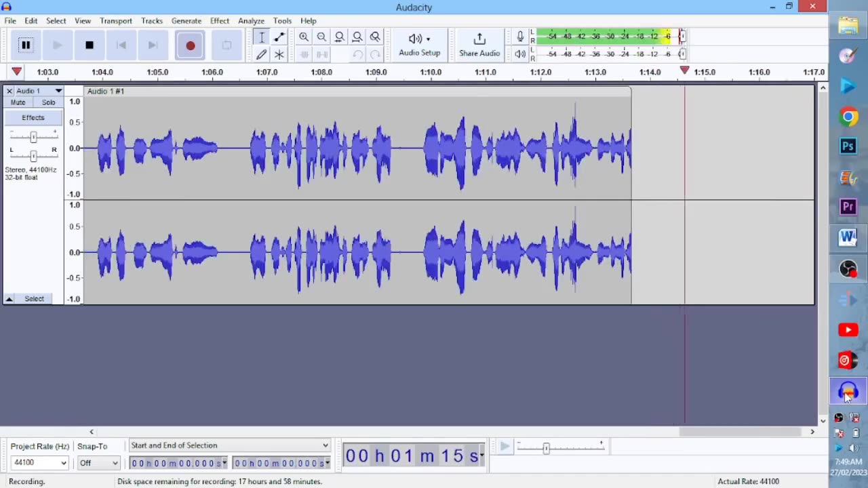This screenshot has width=868, height=488.
Task: Select the Multi-tool asterisk icon
Action: (279, 54)
